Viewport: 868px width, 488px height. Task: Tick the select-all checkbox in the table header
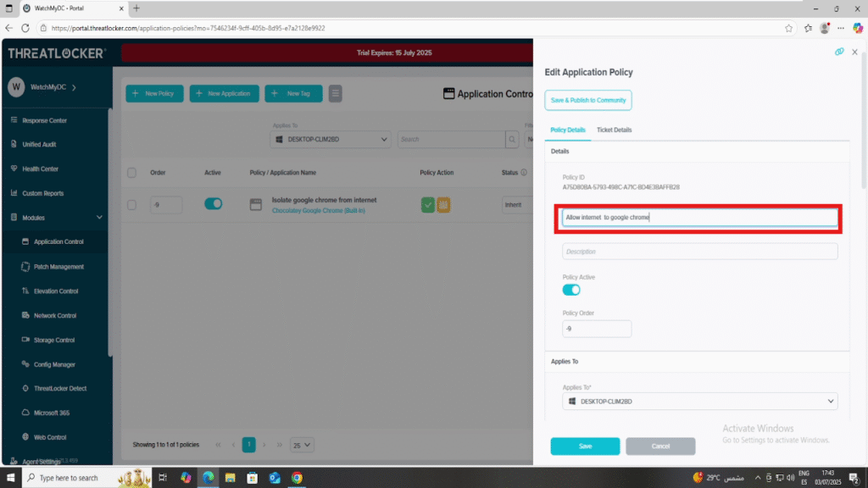pos(131,173)
